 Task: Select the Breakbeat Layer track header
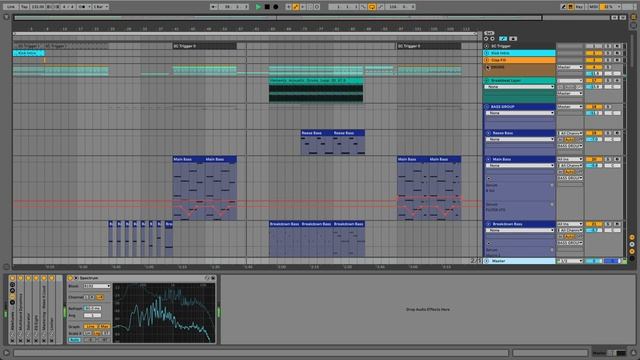(x=519, y=80)
